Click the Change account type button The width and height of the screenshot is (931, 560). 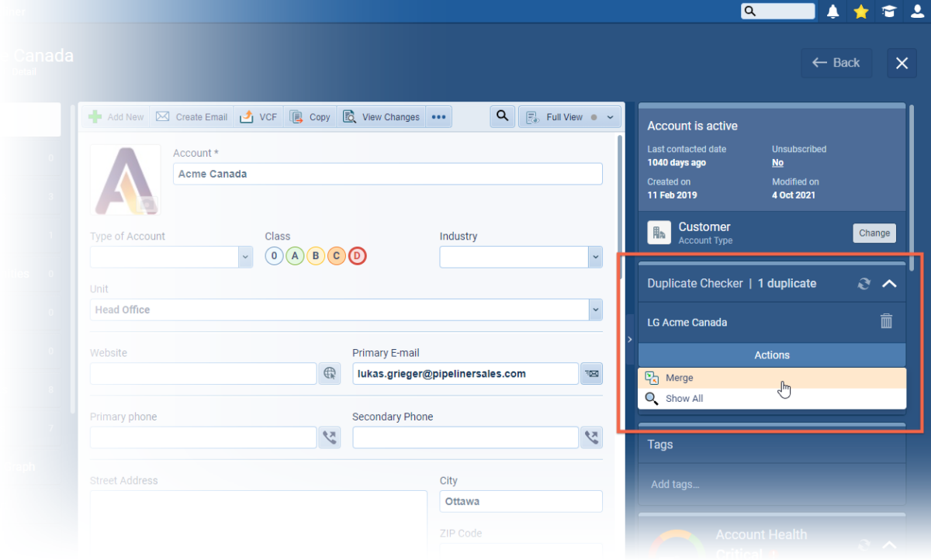click(x=874, y=233)
